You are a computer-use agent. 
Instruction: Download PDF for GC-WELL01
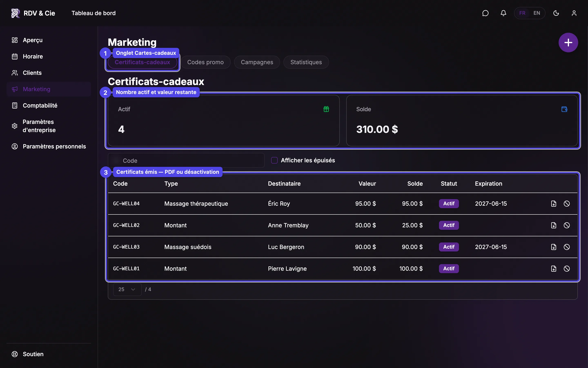coord(553,269)
